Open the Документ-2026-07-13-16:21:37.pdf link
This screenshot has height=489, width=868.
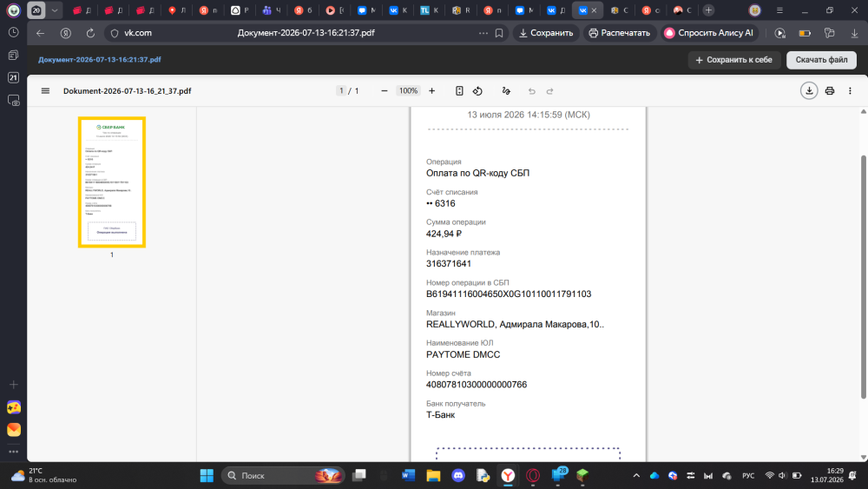coord(100,59)
